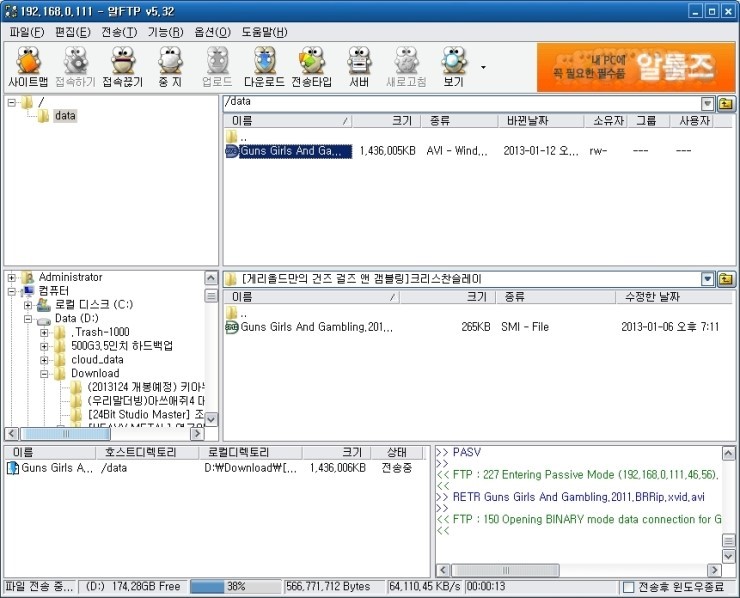The height and width of the screenshot is (598, 740).
Task: Click the log panel scroll up arrow
Action: point(728,454)
